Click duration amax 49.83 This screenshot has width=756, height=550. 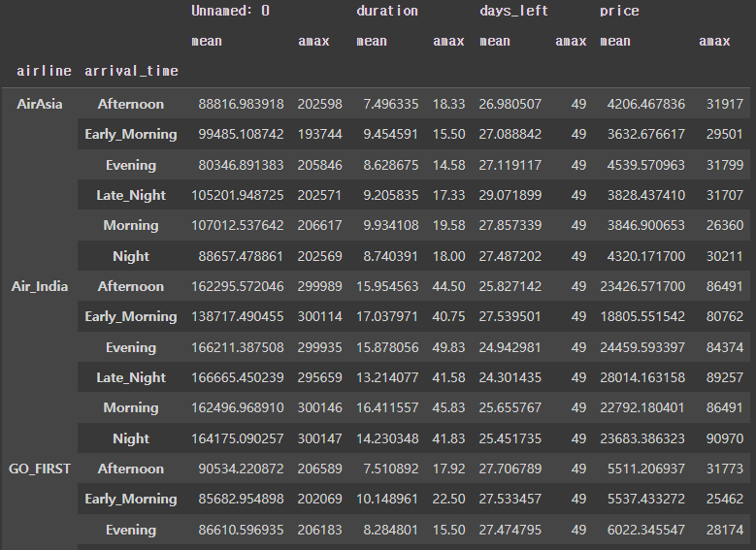pos(449,347)
